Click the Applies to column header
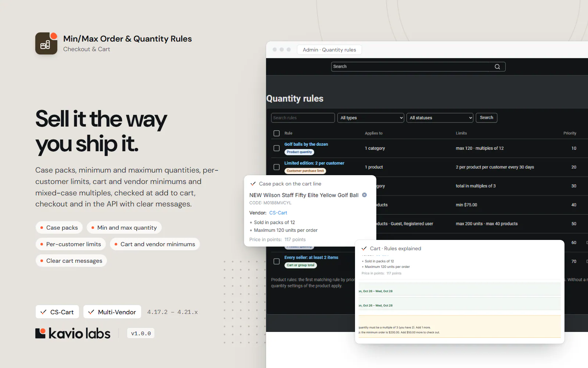 click(373, 133)
